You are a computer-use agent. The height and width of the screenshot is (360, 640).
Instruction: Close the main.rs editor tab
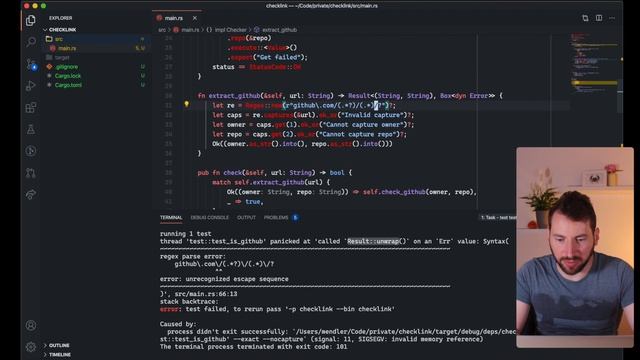tap(195, 18)
